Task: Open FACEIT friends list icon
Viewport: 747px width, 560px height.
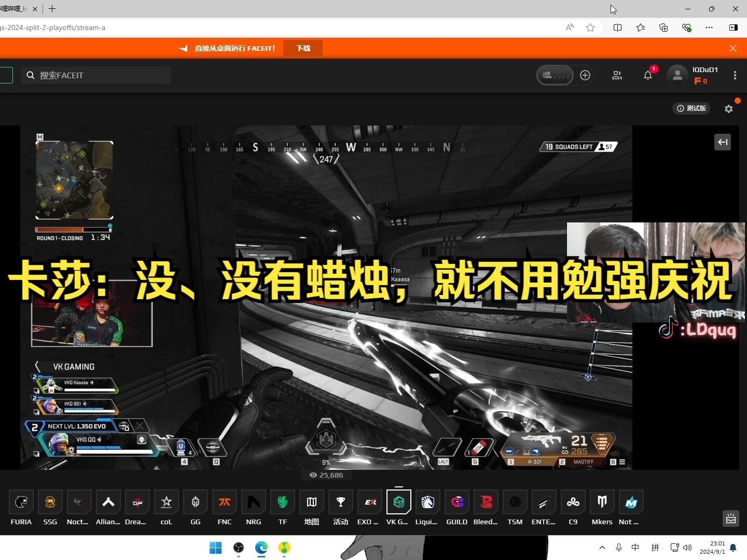Action: point(617,75)
